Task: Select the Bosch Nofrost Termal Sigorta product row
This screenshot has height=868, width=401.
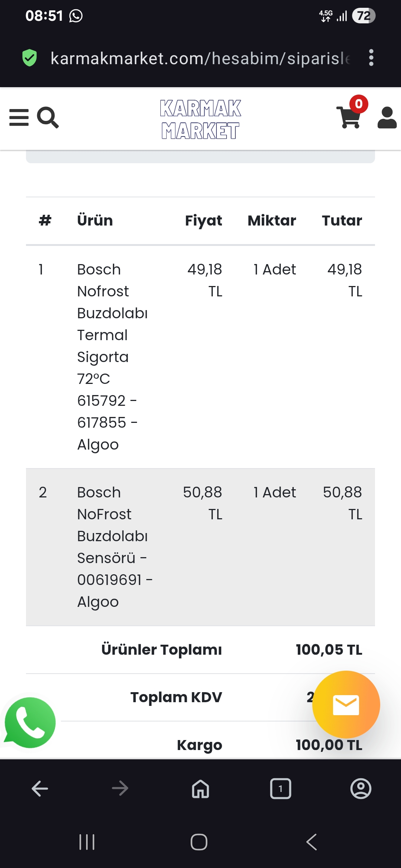Action: click(x=200, y=357)
